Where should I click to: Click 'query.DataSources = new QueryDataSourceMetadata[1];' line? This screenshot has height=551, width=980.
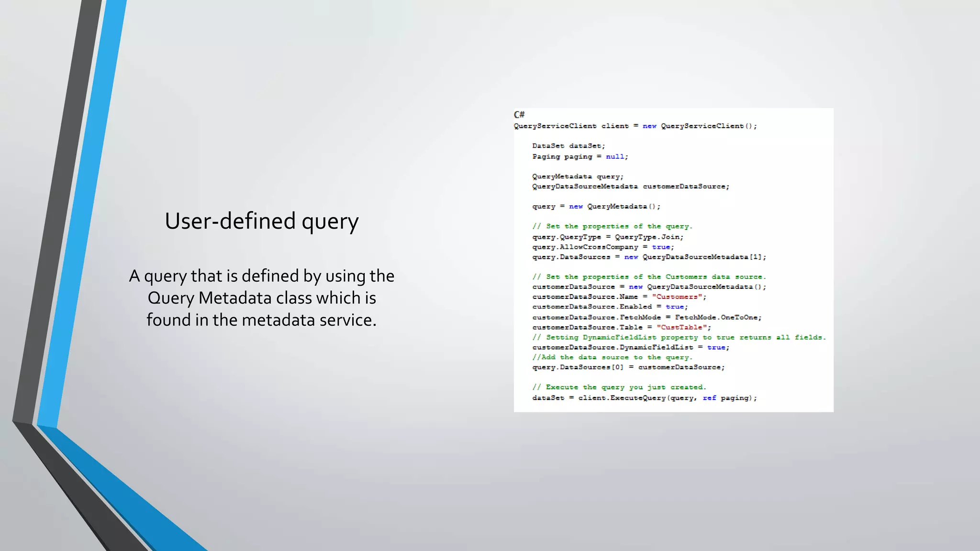(649, 257)
